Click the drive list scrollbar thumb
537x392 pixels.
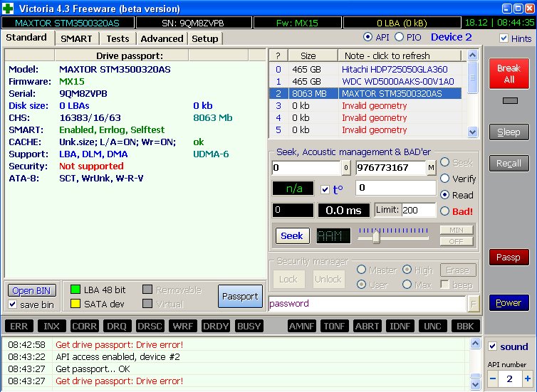[473, 78]
